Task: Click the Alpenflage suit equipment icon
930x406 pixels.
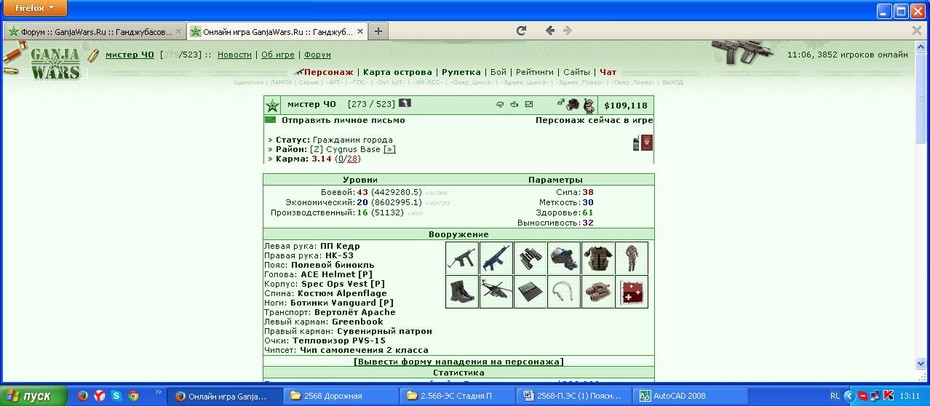Action: (632, 258)
